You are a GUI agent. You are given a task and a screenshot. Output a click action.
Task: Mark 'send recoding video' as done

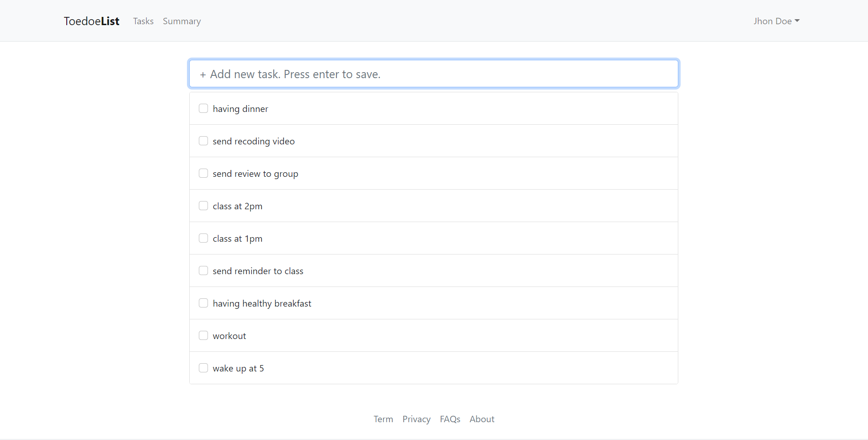(203, 141)
